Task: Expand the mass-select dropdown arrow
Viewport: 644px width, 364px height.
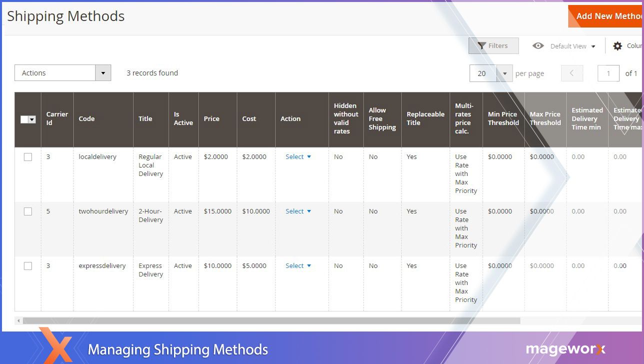Action: 31,119
